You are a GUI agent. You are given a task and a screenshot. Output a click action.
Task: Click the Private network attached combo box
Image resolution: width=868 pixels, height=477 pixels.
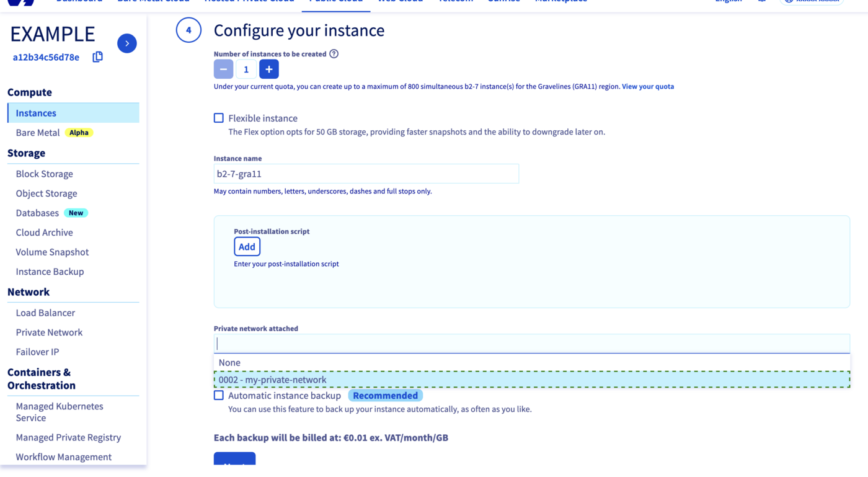pyautogui.click(x=531, y=344)
